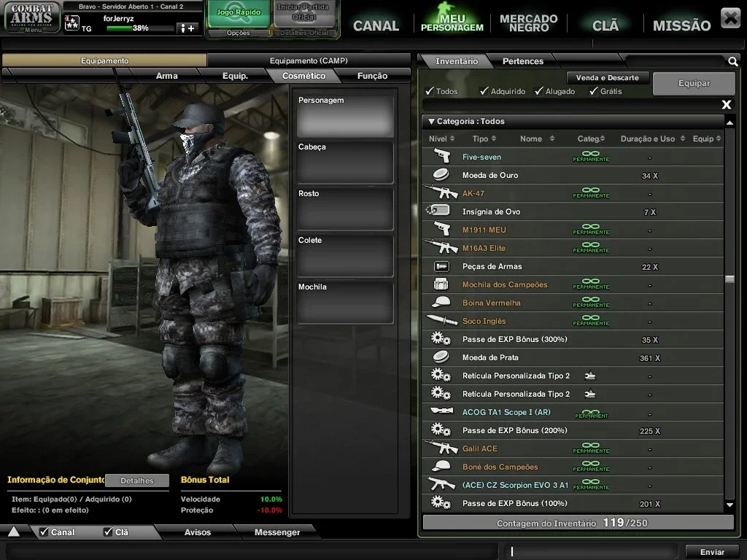This screenshot has width=747, height=560.
Task: Toggle the Adquirido filter checkbox
Action: 484,90
